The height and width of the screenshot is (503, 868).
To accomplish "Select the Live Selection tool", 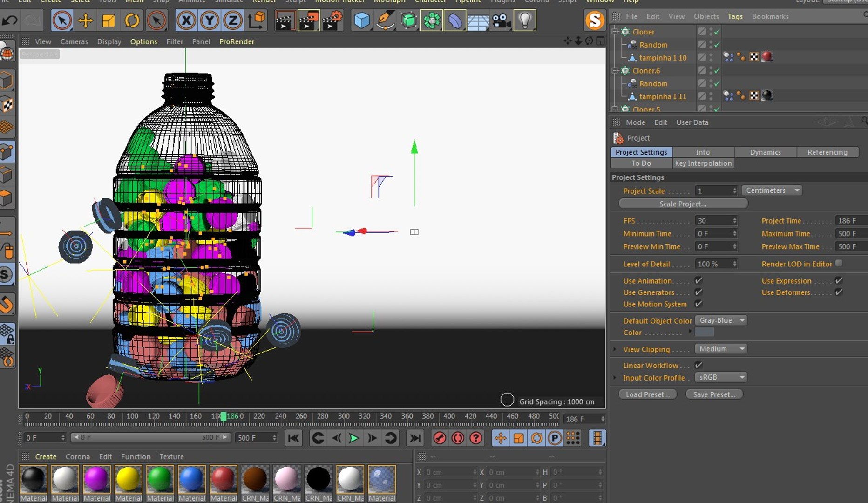I will [x=62, y=20].
